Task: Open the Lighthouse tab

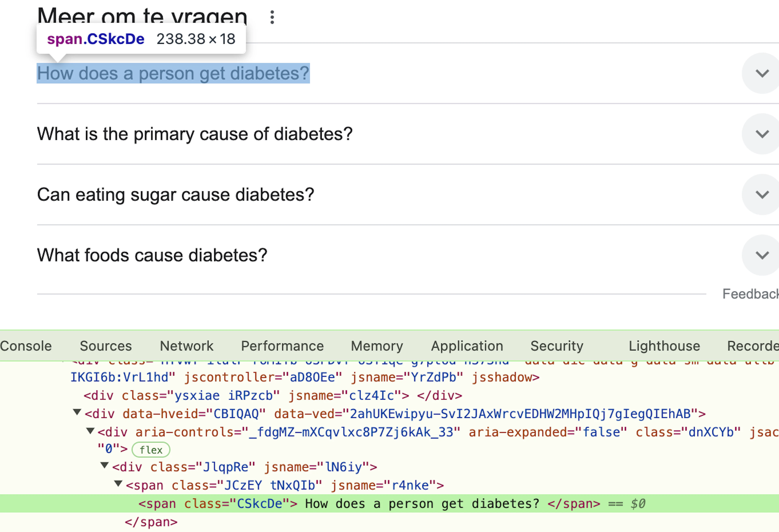Action: [664, 346]
